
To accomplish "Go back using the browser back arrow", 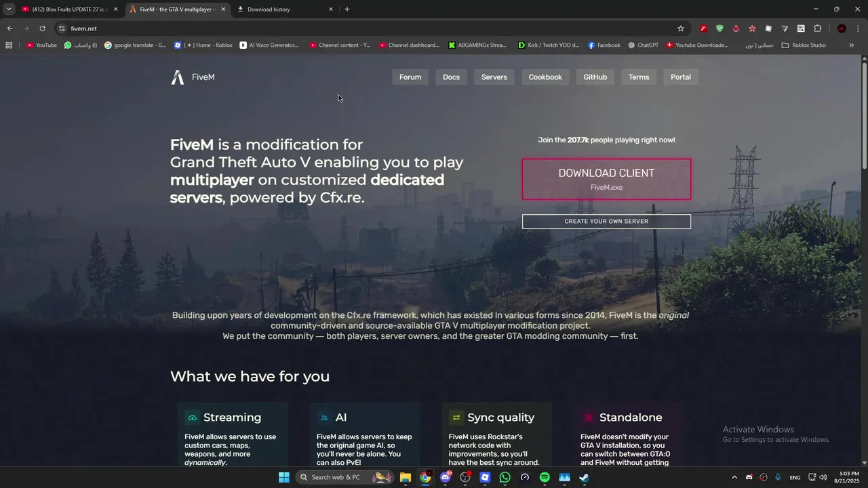I will click(9, 28).
